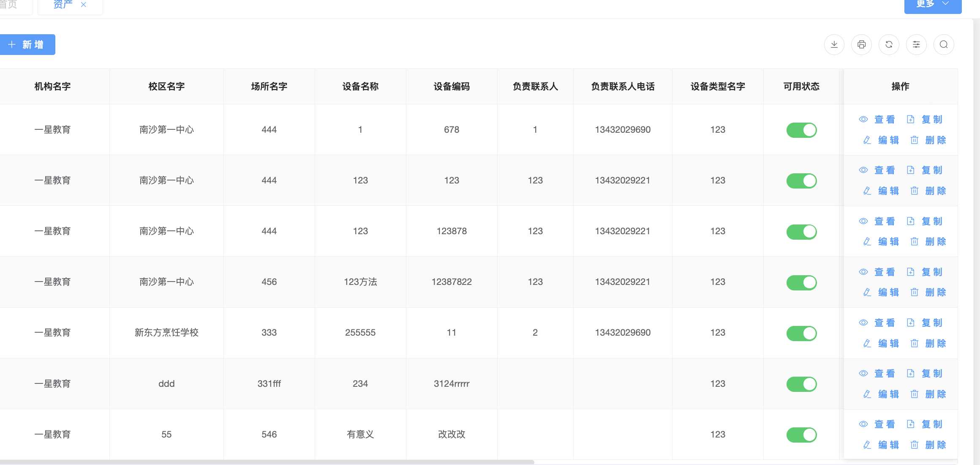980x465 pixels.
Task: Click eye icon for device code 123 row
Action: click(863, 170)
